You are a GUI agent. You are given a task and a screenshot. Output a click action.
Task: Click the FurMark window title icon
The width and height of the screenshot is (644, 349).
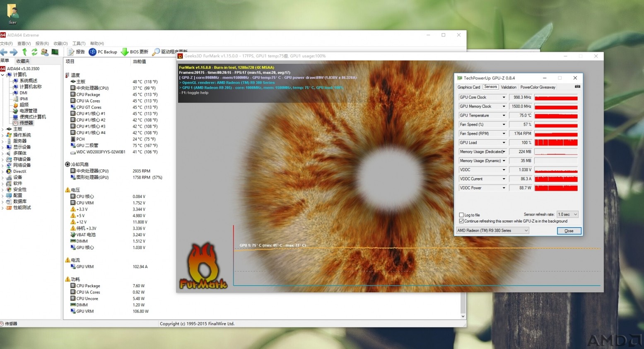(x=180, y=56)
